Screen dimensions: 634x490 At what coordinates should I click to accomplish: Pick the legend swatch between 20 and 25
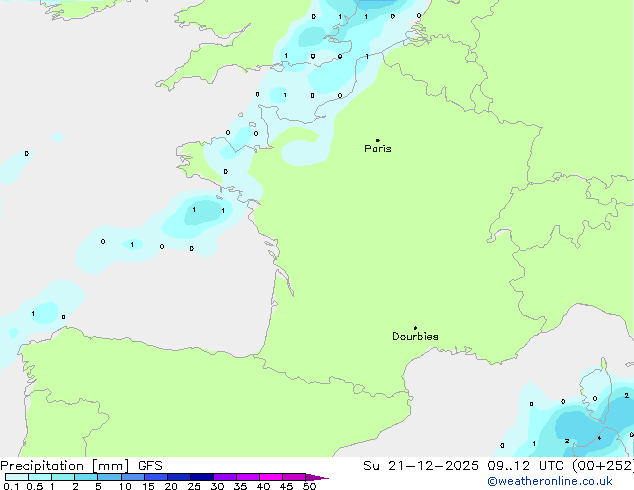point(179,477)
